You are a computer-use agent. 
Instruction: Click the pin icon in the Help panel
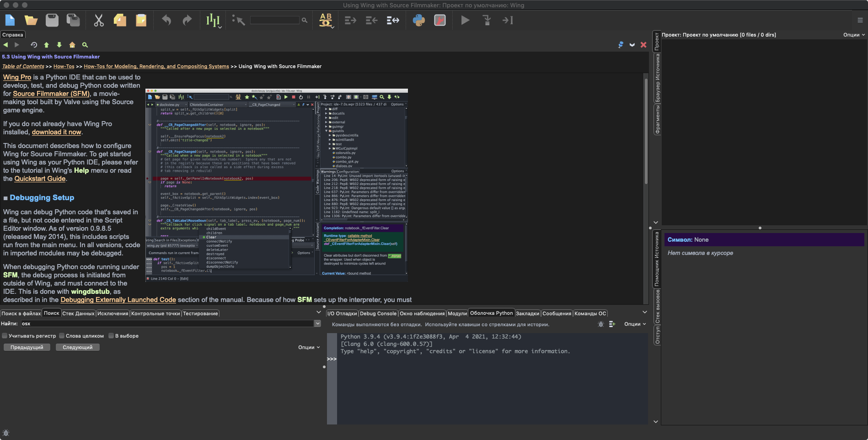tap(621, 45)
